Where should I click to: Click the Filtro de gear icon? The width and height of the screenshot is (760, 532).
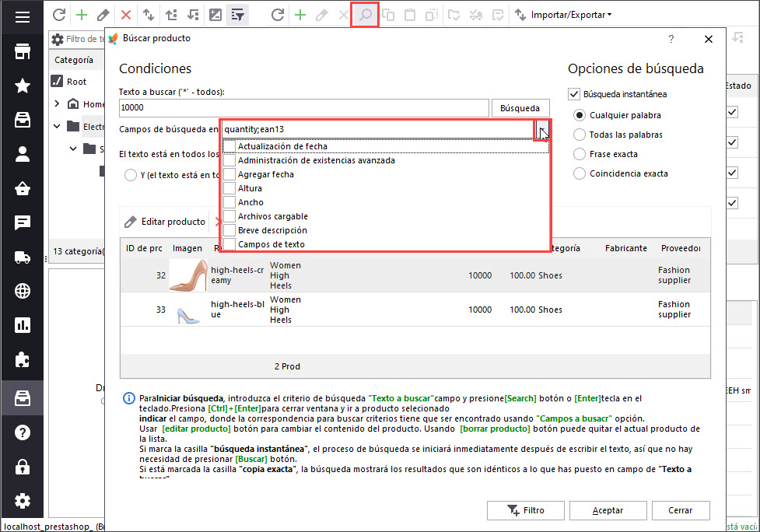(58, 39)
